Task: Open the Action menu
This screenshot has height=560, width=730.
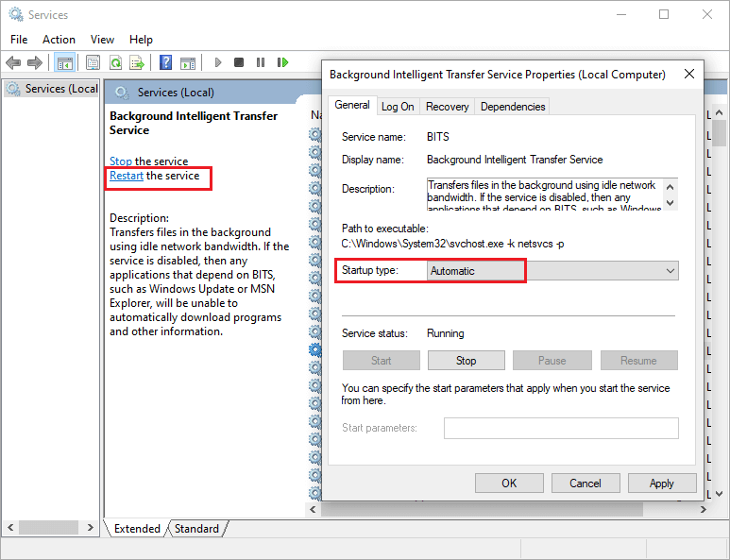Action: point(59,40)
